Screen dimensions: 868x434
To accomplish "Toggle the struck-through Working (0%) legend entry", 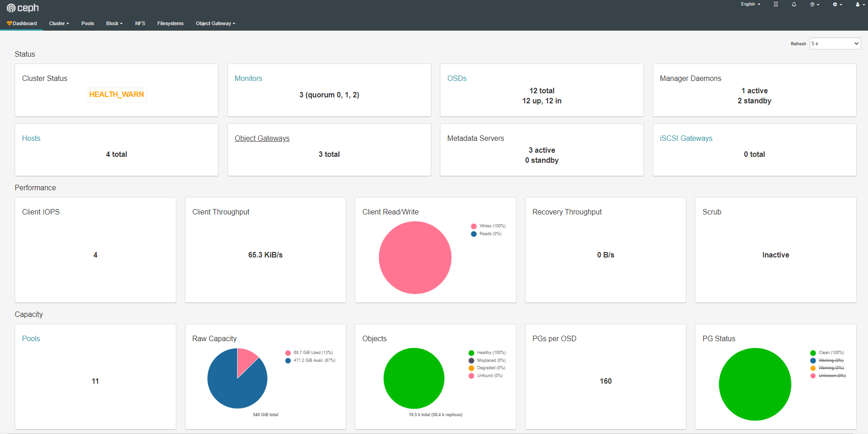I will click(827, 360).
